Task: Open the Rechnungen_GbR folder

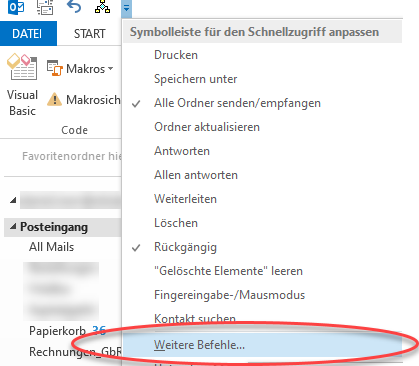Action: [75, 352]
